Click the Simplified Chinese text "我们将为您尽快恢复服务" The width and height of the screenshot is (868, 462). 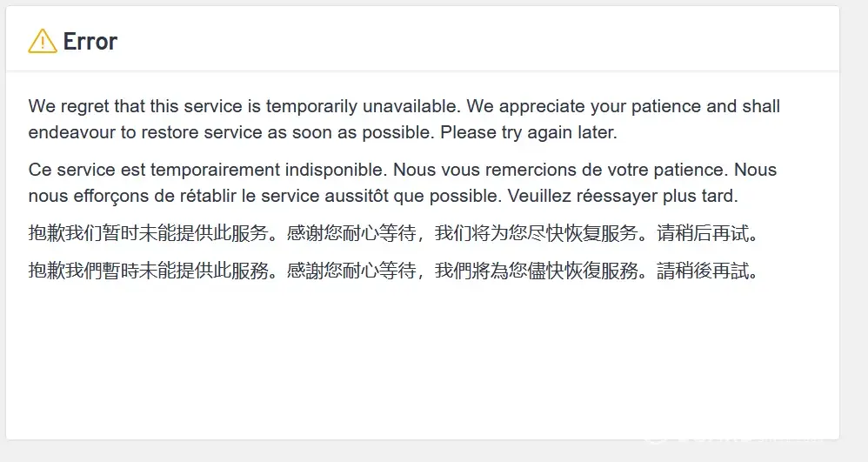531,234
